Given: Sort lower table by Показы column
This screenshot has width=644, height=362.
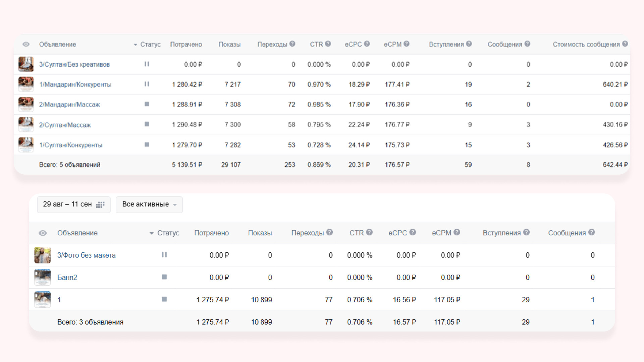Looking at the screenshot, I should 260,233.
